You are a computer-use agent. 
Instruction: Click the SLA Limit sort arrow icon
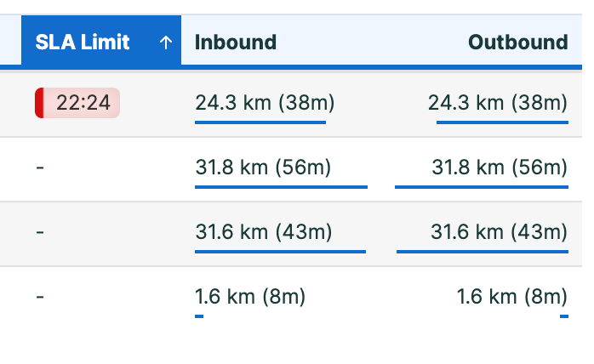point(166,43)
